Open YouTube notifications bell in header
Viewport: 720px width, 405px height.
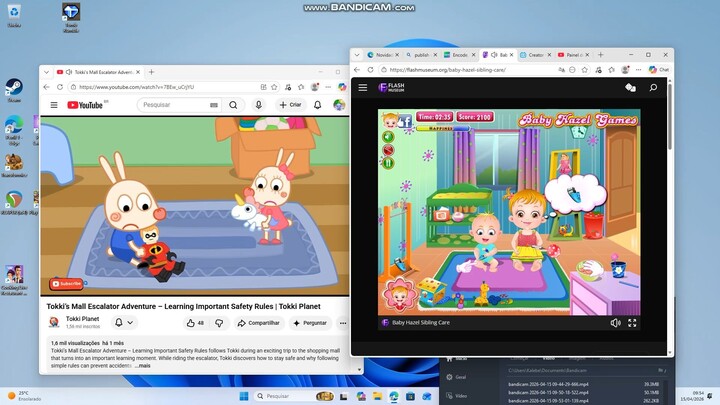pos(318,105)
